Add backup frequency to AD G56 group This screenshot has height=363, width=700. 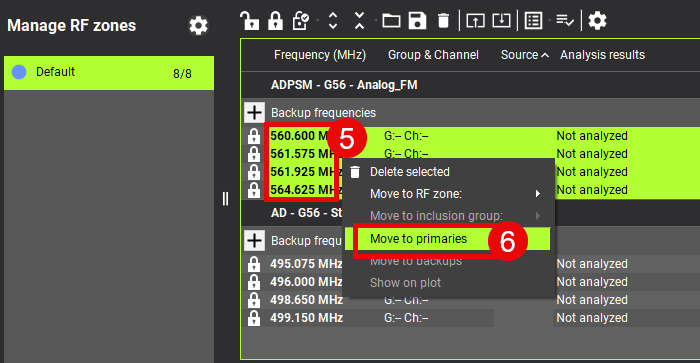[x=254, y=241]
